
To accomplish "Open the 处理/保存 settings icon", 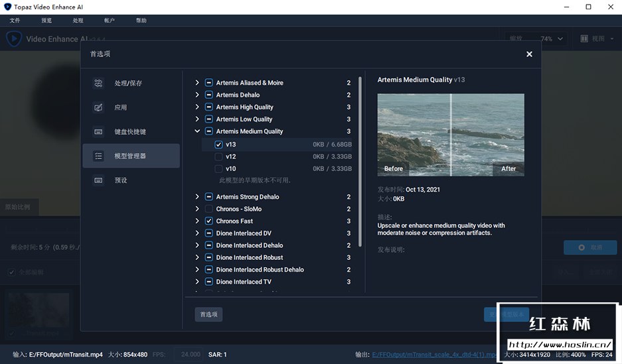I will coord(98,83).
